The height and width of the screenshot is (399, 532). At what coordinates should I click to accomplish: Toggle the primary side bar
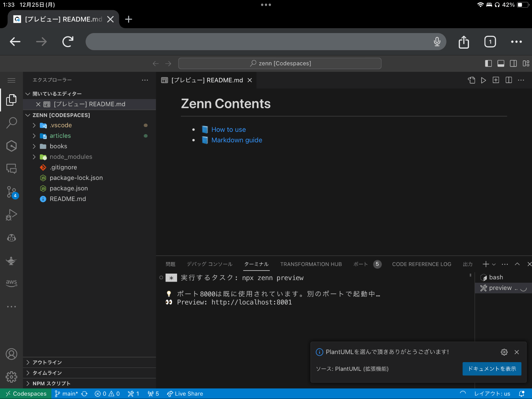pyautogui.click(x=489, y=63)
